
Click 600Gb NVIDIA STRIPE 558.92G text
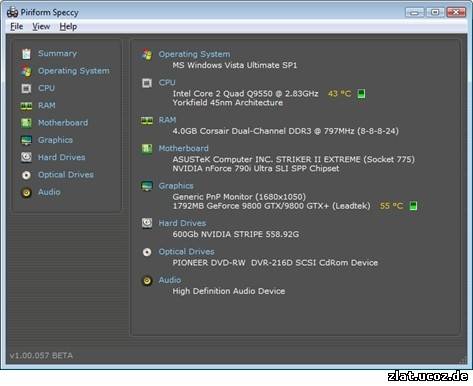[236, 234]
